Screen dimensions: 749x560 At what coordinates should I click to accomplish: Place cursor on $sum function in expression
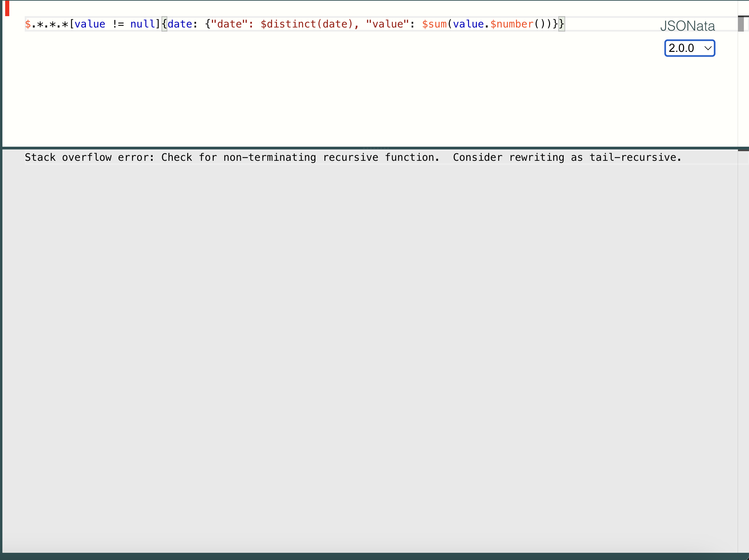[434, 24]
